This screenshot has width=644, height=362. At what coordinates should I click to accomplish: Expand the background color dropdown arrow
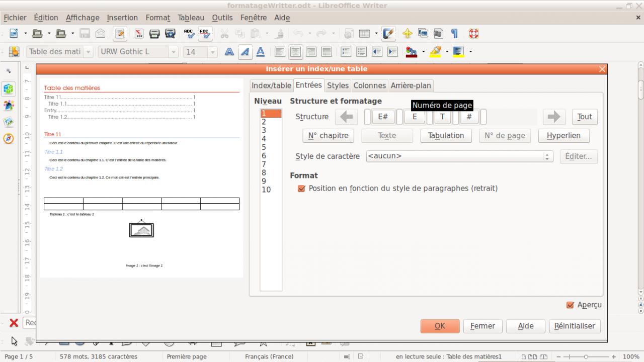(x=470, y=52)
